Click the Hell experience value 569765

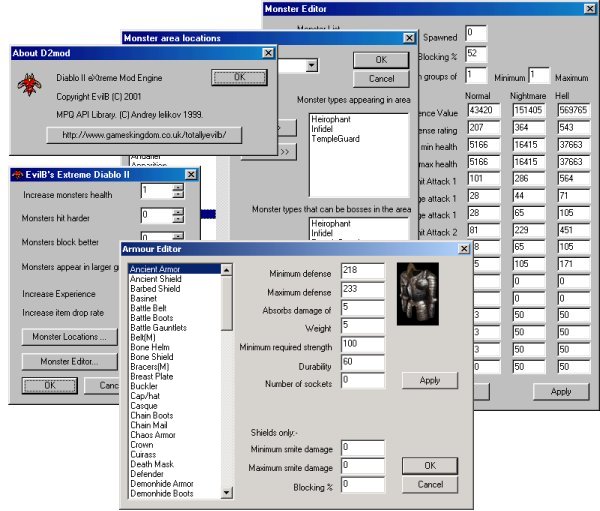[x=573, y=111]
